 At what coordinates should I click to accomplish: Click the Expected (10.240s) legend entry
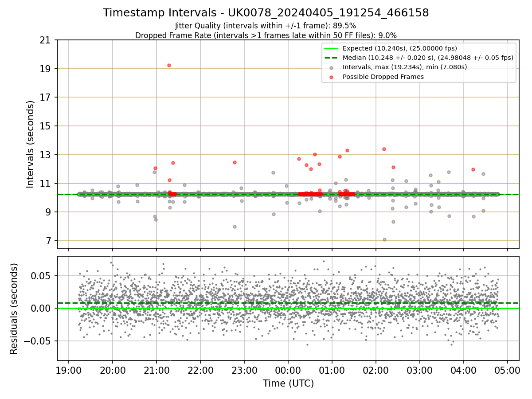pos(400,48)
